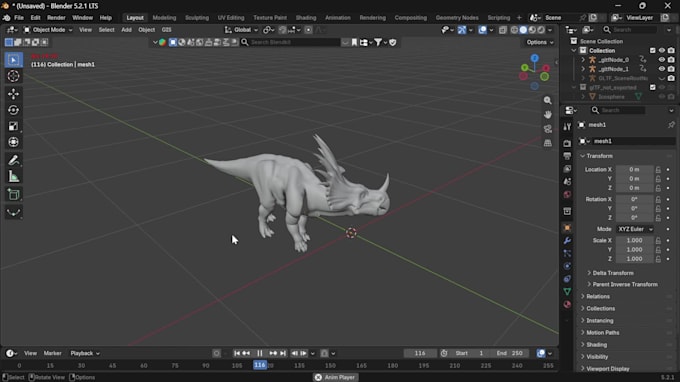This screenshot has height=382, width=680.
Task: Open the Object Mode dropdown
Action: click(x=48, y=30)
